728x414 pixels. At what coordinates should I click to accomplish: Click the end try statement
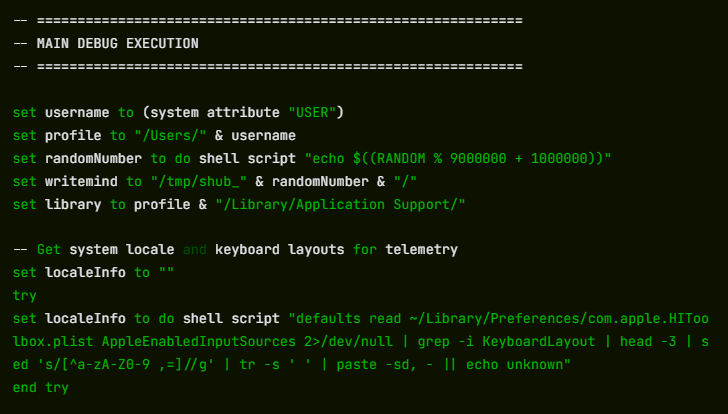click(41, 387)
